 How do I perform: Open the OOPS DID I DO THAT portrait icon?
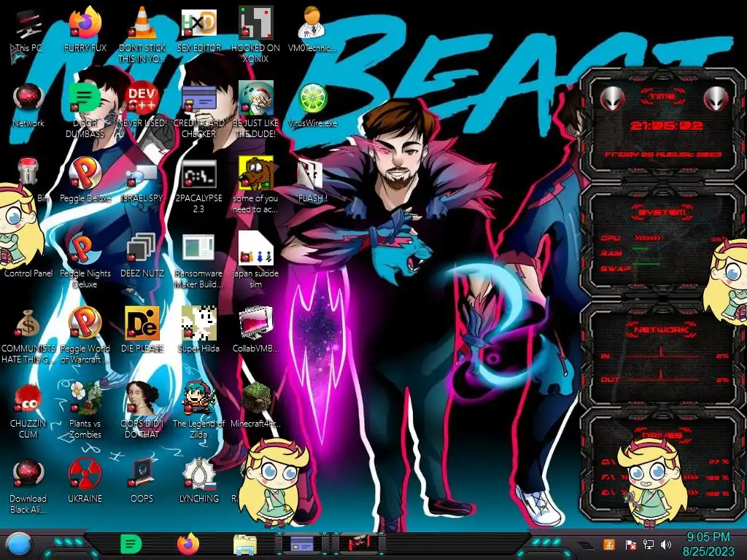click(142, 411)
